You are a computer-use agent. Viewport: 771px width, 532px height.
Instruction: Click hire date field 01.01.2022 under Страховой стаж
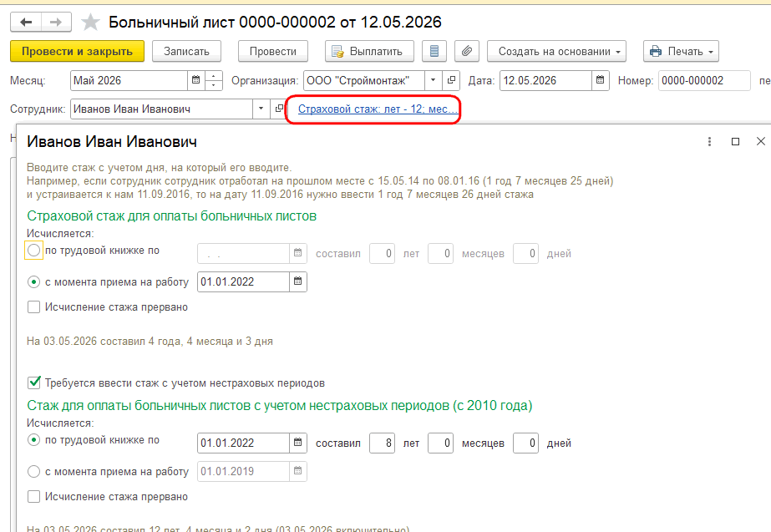point(243,281)
